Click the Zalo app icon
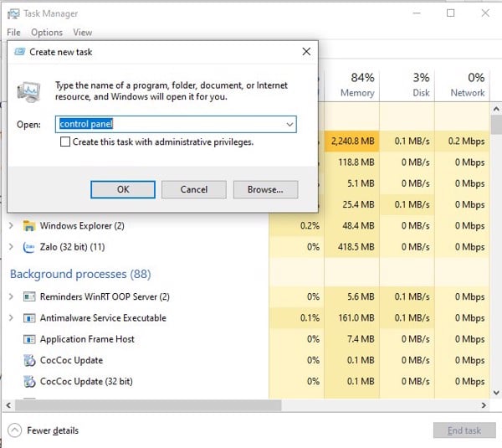The height and width of the screenshot is (448, 502). tap(28, 247)
